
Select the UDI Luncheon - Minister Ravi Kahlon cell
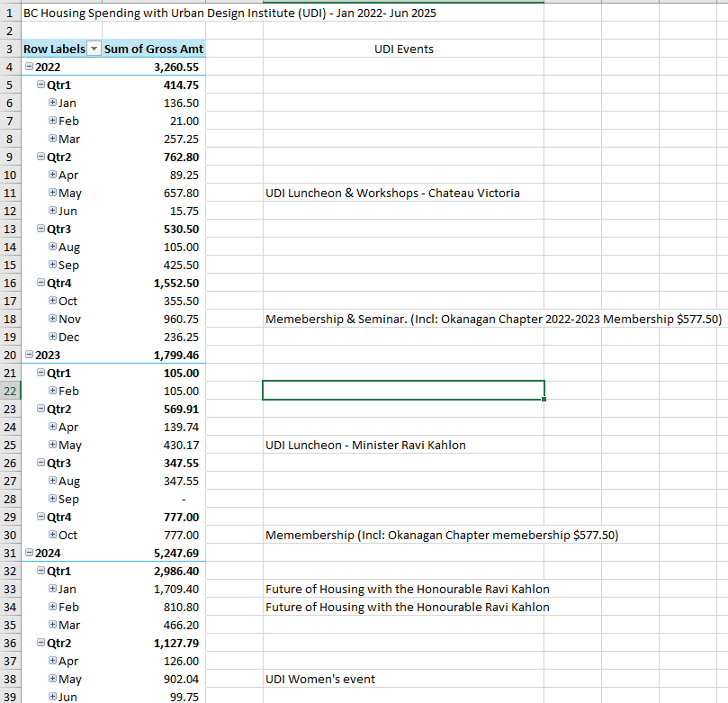(x=365, y=446)
